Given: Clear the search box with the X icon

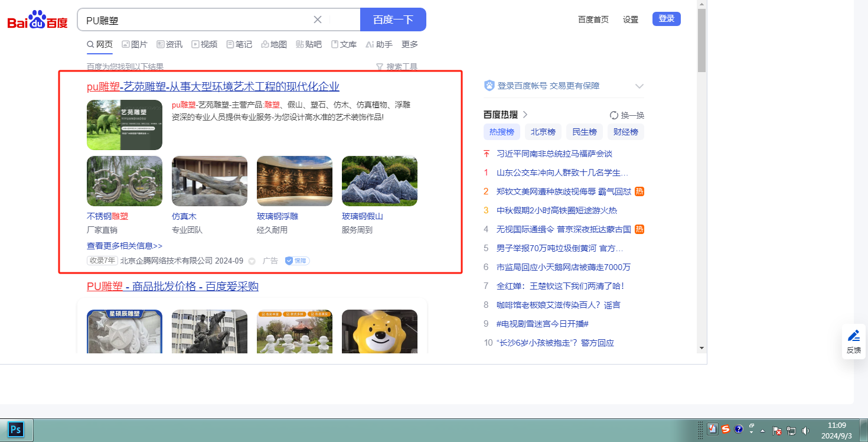Looking at the screenshot, I should [x=318, y=19].
